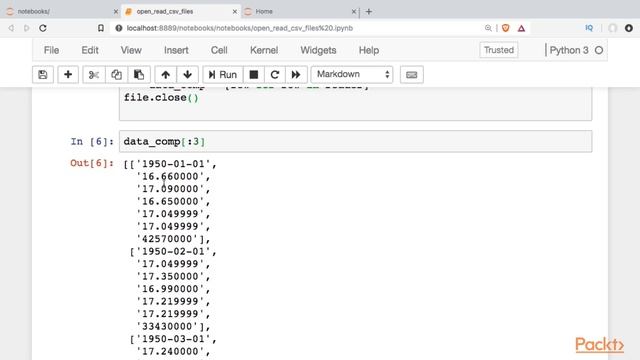Viewport: 640px width, 360px height.
Task: Open the Widgets menu
Action: tap(318, 50)
